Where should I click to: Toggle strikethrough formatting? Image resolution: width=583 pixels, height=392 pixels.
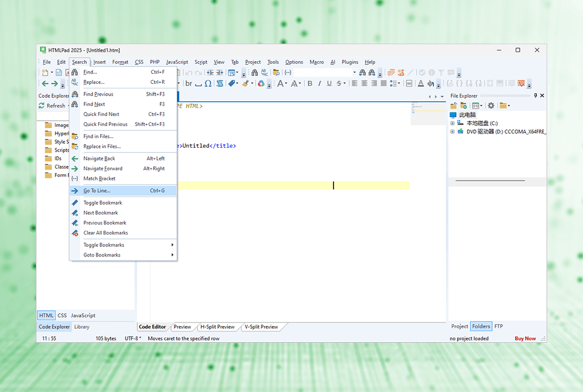click(x=339, y=83)
